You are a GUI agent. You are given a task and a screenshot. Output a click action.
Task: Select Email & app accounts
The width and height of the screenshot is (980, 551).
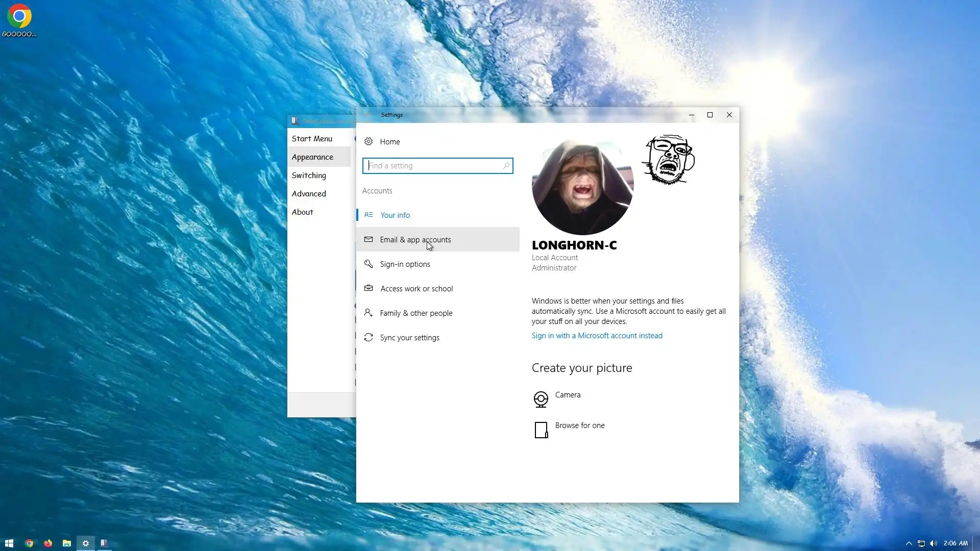[x=415, y=239]
